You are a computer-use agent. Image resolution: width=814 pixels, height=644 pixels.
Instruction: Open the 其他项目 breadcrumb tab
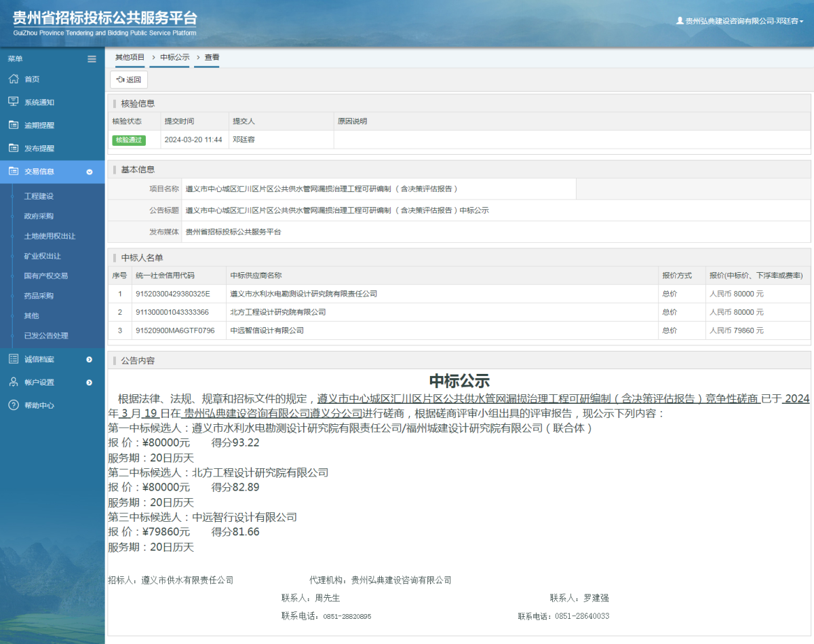(x=130, y=58)
